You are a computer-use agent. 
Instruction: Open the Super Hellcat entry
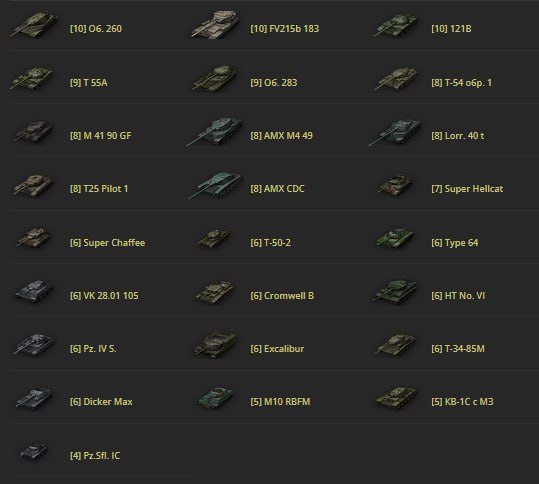(x=467, y=189)
